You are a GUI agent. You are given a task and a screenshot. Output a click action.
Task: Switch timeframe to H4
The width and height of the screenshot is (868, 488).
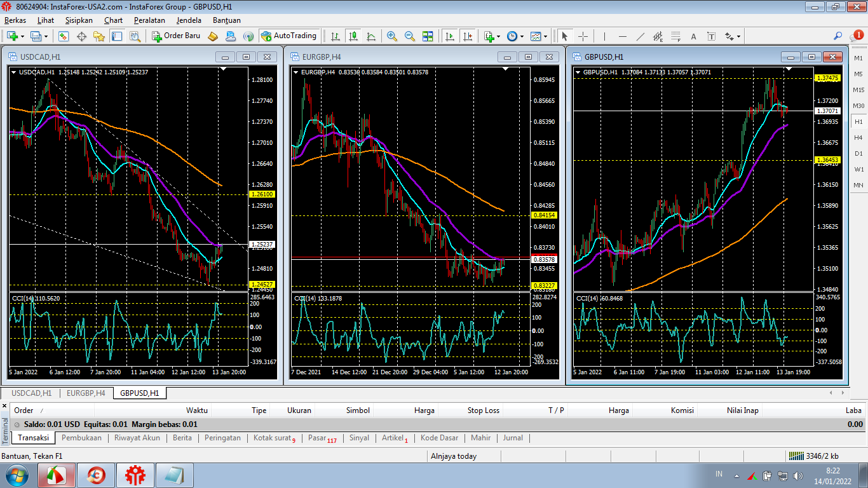click(858, 137)
